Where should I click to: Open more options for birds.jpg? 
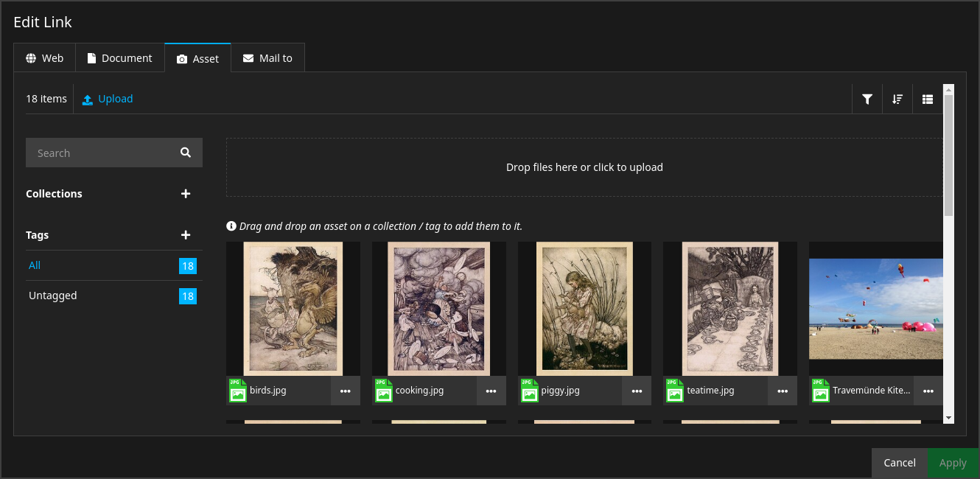click(346, 391)
